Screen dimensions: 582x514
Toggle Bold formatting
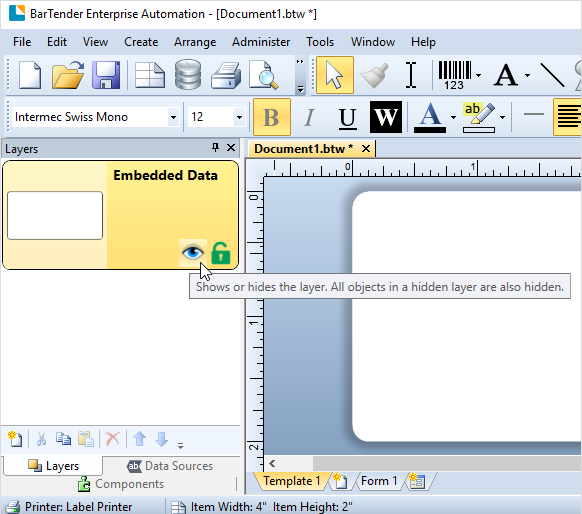point(271,117)
